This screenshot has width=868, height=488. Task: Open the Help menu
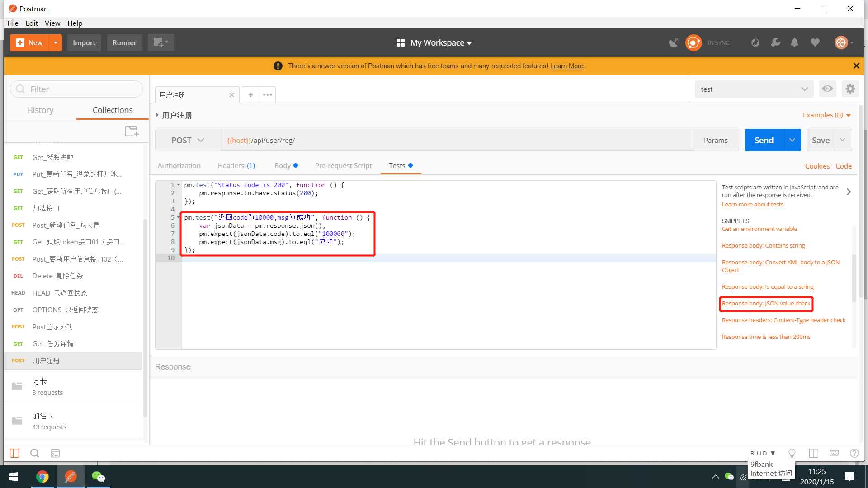75,23
